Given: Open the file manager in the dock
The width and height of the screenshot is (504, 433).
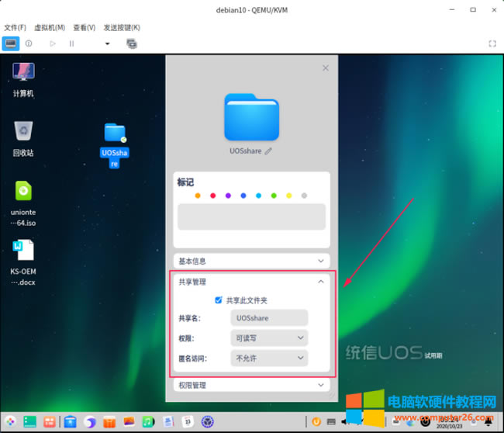Looking at the screenshot, I should pyautogui.click(x=70, y=421).
